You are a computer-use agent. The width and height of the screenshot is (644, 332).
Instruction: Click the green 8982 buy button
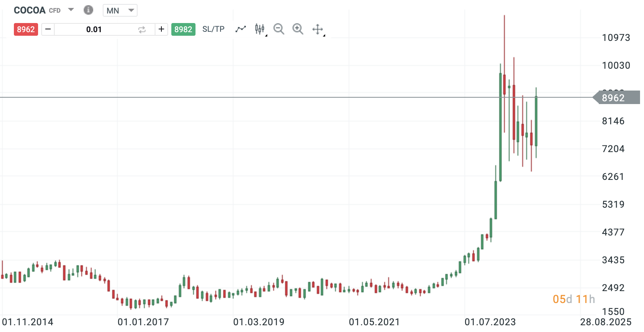pyautogui.click(x=183, y=29)
